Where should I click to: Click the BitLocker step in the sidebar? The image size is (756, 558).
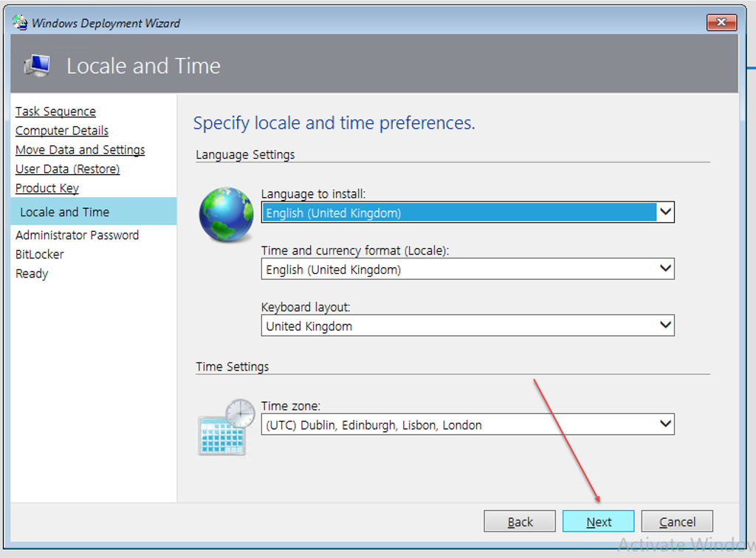coord(40,255)
